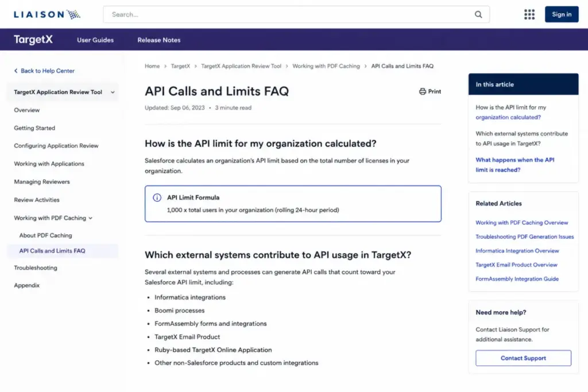Click the Home breadcrumb
588x392 pixels.
point(152,66)
